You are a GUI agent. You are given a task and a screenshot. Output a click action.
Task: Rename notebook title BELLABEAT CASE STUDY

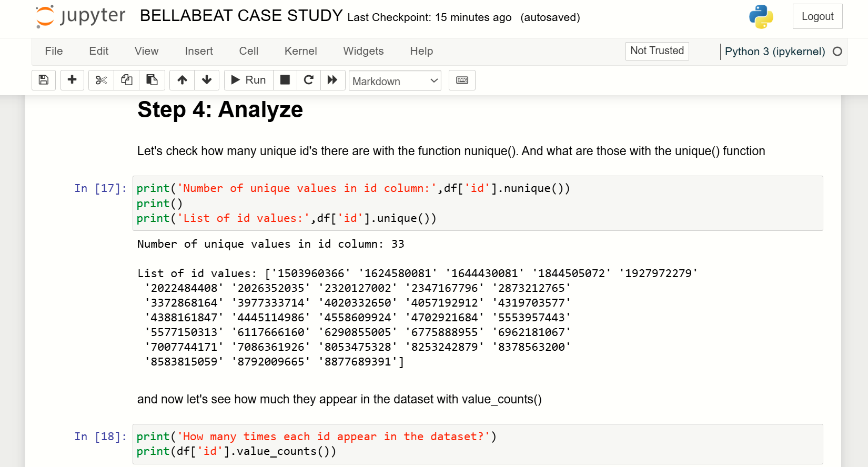pos(241,16)
